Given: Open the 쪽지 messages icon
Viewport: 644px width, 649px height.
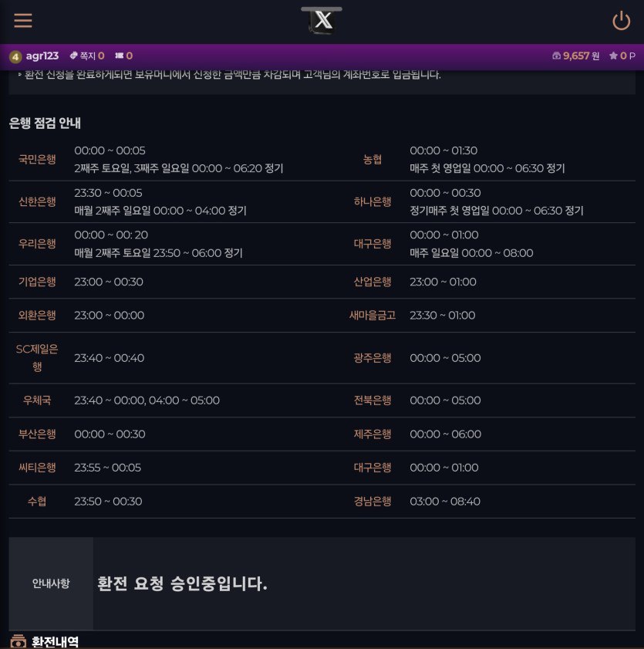Looking at the screenshot, I should (74, 56).
